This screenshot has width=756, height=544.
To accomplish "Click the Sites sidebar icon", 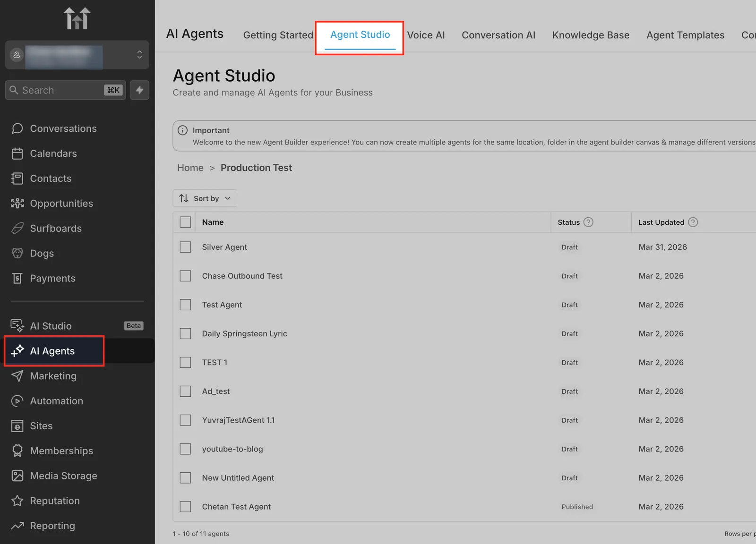I will pos(17,426).
